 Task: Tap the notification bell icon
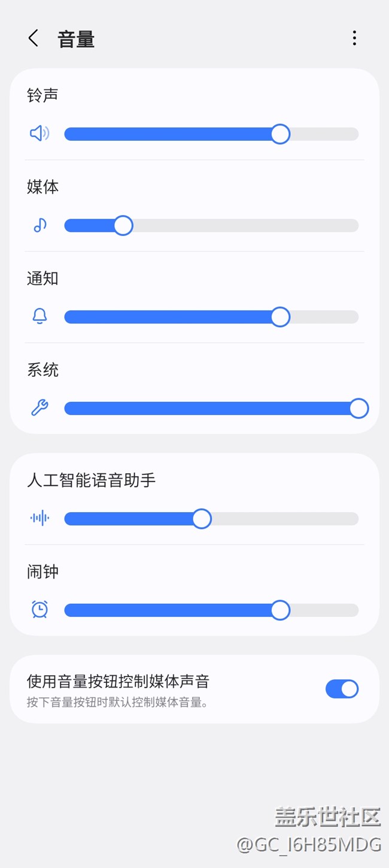click(39, 317)
